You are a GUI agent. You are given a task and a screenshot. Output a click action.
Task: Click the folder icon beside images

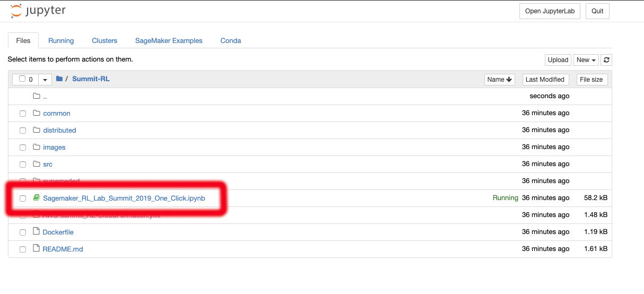pos(37,147)
